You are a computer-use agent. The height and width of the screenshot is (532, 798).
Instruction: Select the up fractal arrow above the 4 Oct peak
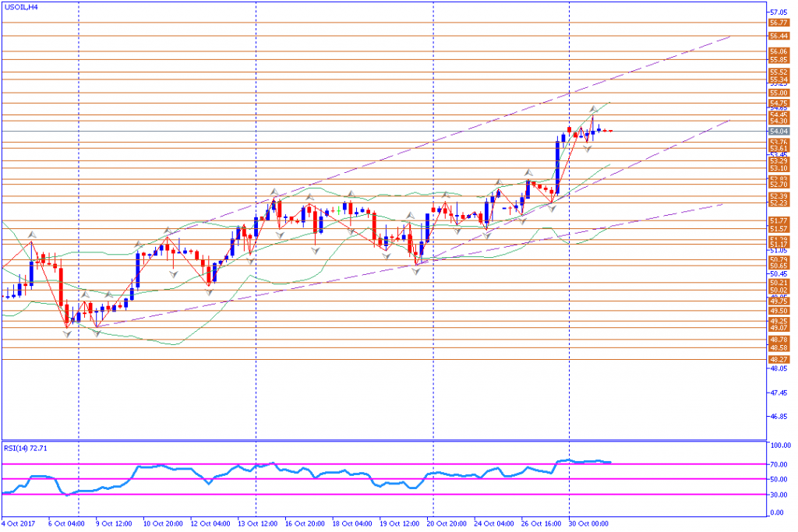coord(32,234)
